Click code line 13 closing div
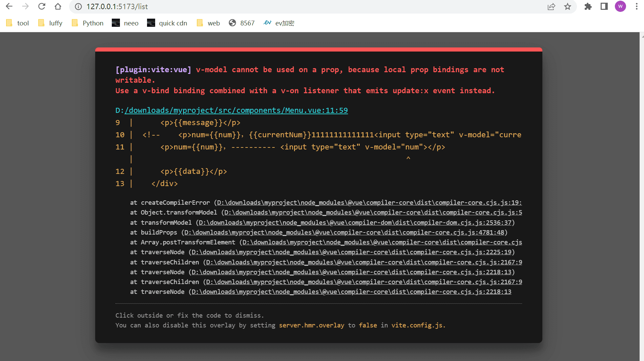This screenshot has width=644, height=361. click(164, 184)
